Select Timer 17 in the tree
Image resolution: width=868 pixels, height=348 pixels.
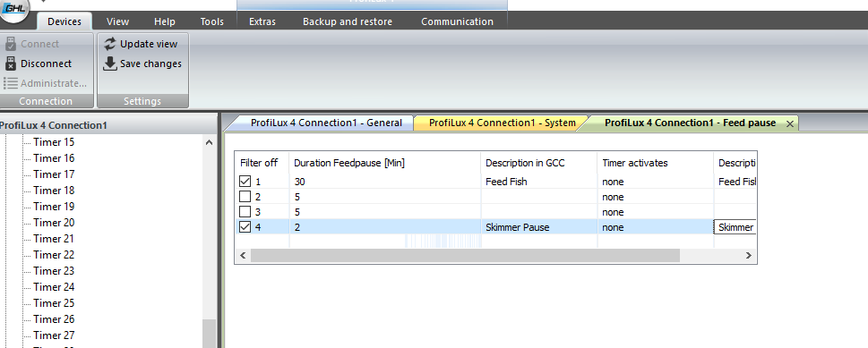coord(54,174)
